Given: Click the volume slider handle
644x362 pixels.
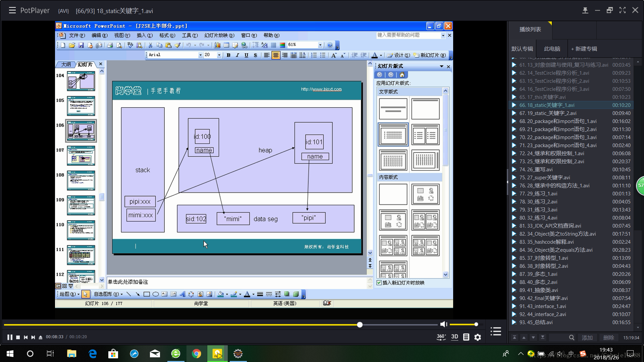Looking at the screenshot, I should point(476,324).
